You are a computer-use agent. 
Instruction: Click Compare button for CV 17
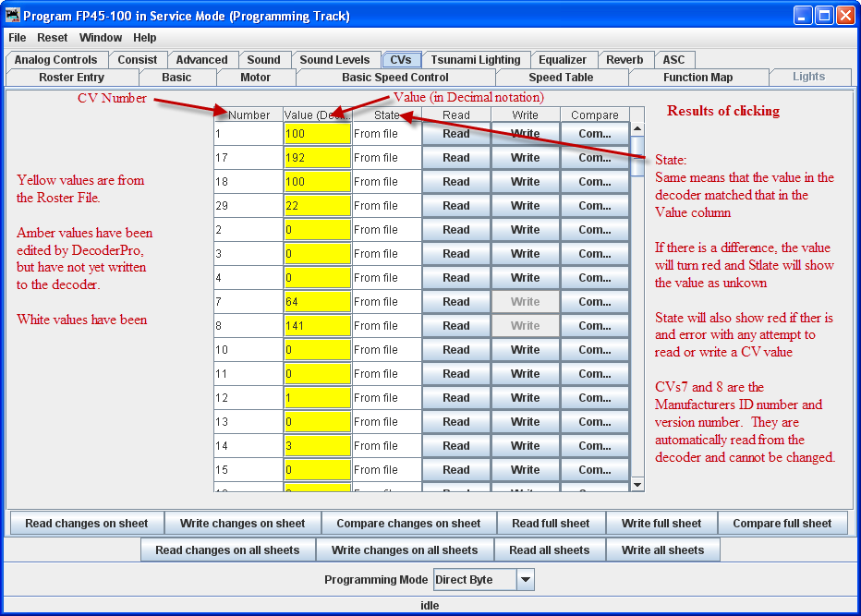click(x=594, y=158)
